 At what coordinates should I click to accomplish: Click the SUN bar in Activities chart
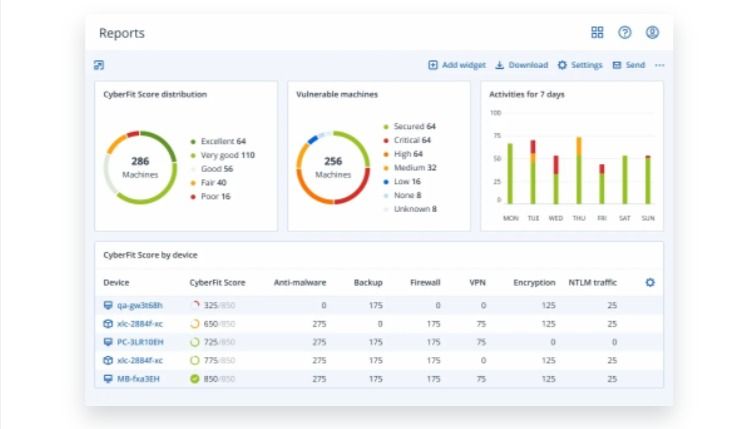[648, 180]
